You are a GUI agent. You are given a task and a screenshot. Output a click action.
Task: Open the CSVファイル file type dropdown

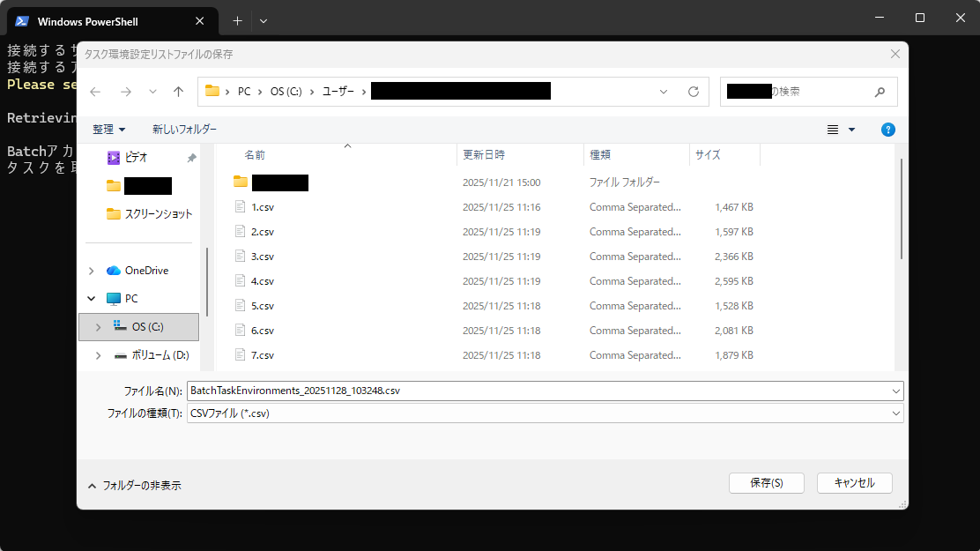(x=895, y=413)
